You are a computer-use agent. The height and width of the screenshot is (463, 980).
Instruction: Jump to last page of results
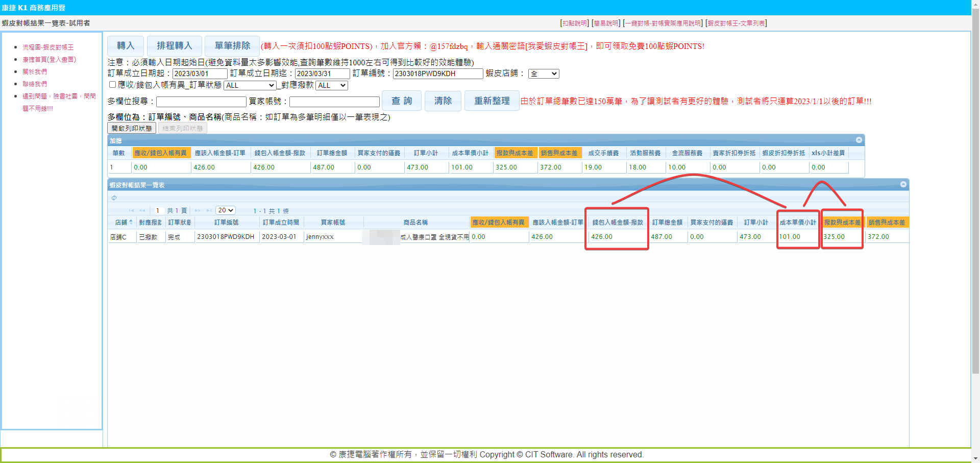(209, 210)
